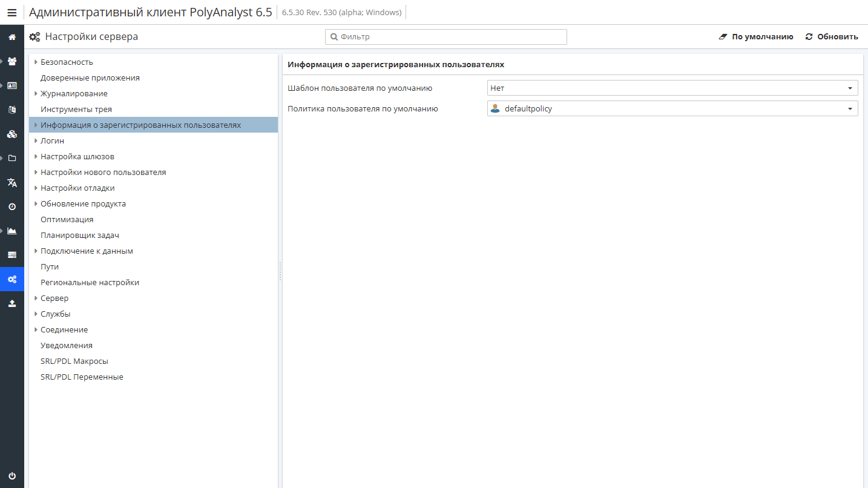Viewport: 868px width, 488px height.
Task: Click the panel splitter handle between panes
Action: (x=280, y=271)
